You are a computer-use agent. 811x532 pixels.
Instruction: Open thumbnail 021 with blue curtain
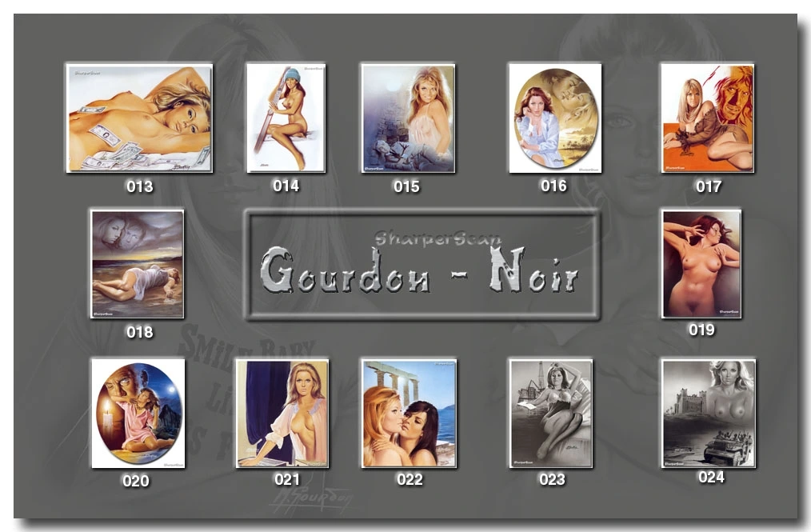282,413
